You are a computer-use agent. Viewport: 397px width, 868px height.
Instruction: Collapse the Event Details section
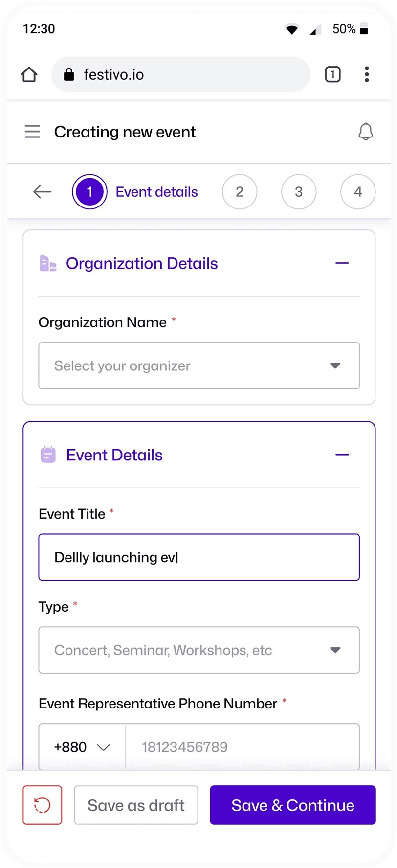coord(342,455)
